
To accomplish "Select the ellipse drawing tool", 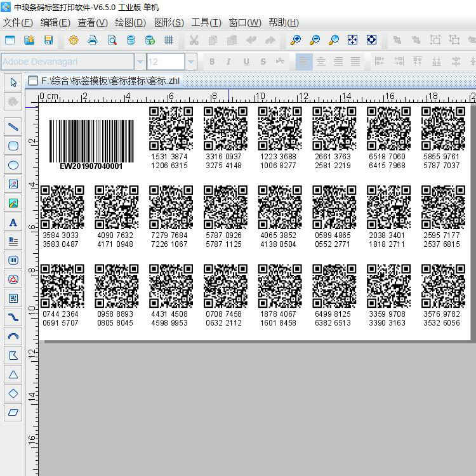I will [x=13, y=165].
